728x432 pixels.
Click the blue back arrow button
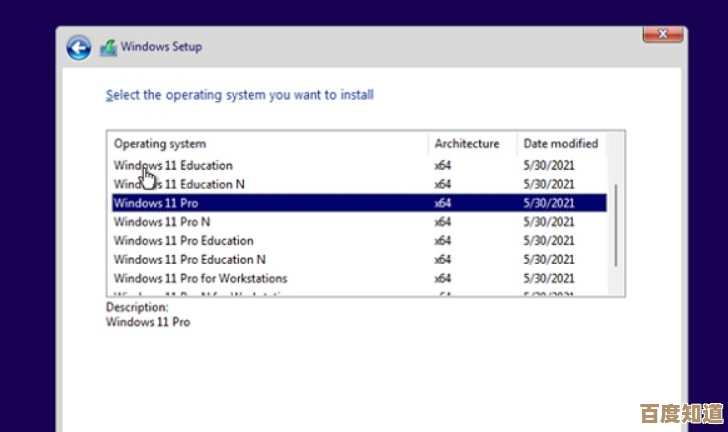click(79, 47)
